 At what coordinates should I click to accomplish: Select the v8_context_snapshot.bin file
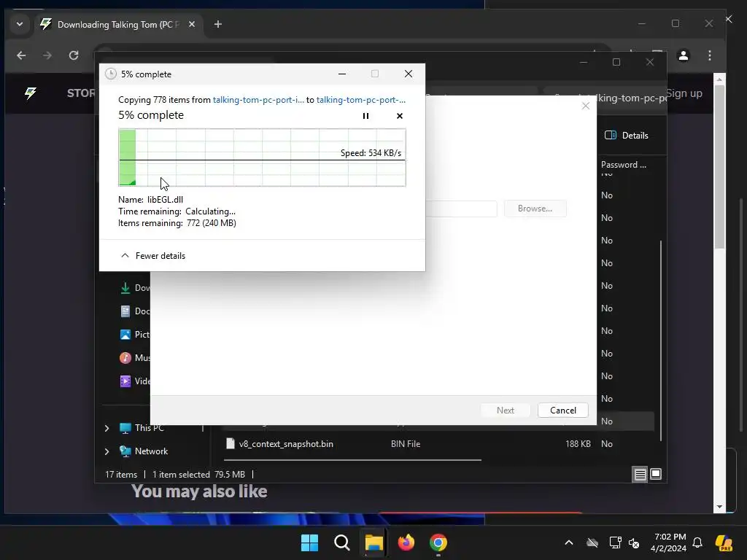pos(286,444)
